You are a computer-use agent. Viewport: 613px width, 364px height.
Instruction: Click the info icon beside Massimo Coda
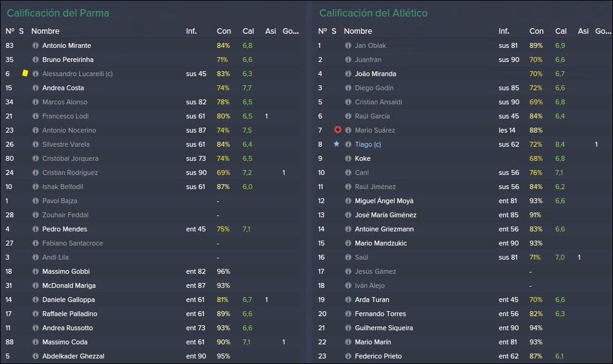point(36,342)
